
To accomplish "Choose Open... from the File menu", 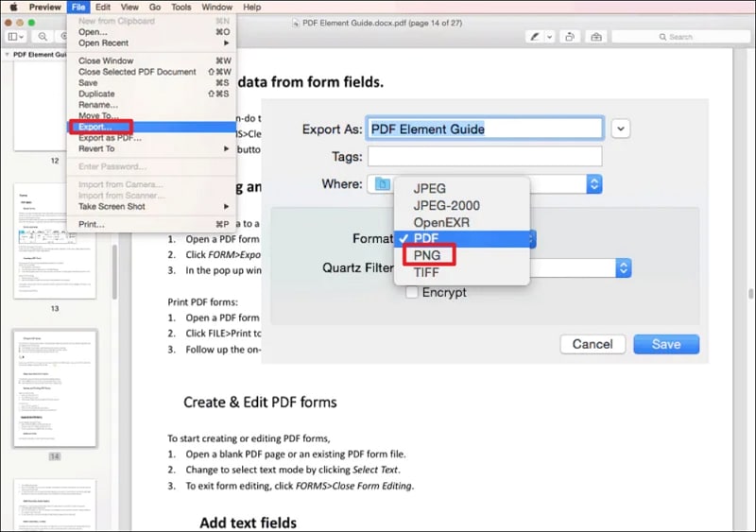I will click(x=151, y=32).
